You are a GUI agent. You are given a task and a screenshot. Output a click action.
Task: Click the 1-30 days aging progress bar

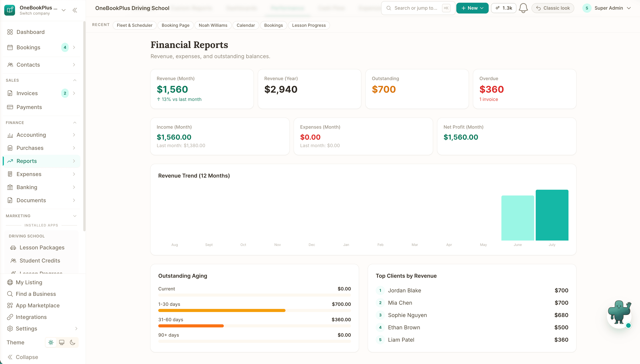pos(254,310)
